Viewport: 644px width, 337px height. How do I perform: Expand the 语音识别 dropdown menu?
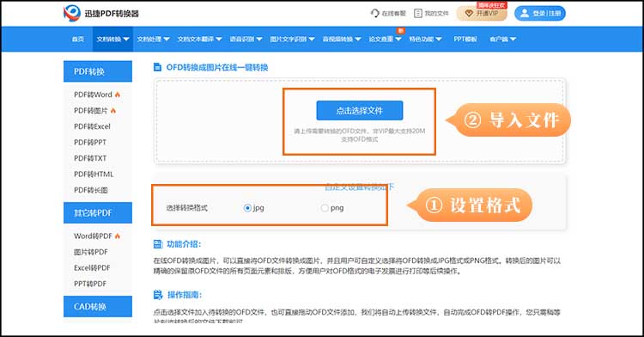click(246, 39)
